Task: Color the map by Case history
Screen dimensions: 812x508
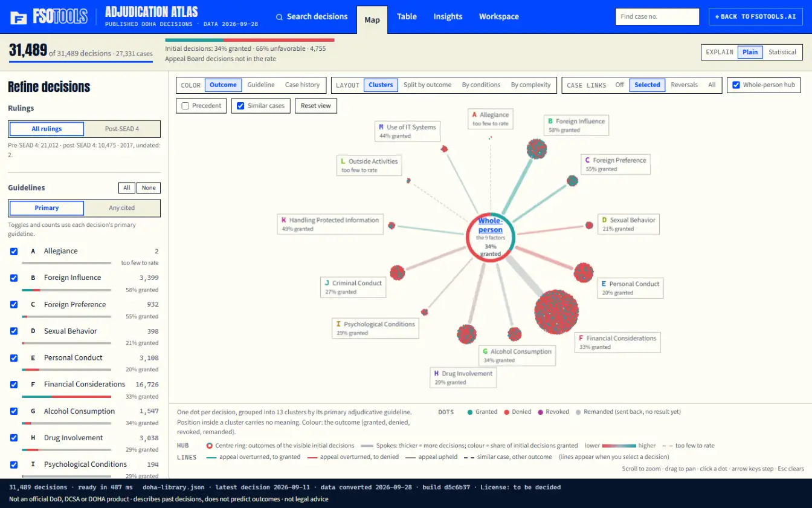Action: pyautogui.click(x=303, y=85)
